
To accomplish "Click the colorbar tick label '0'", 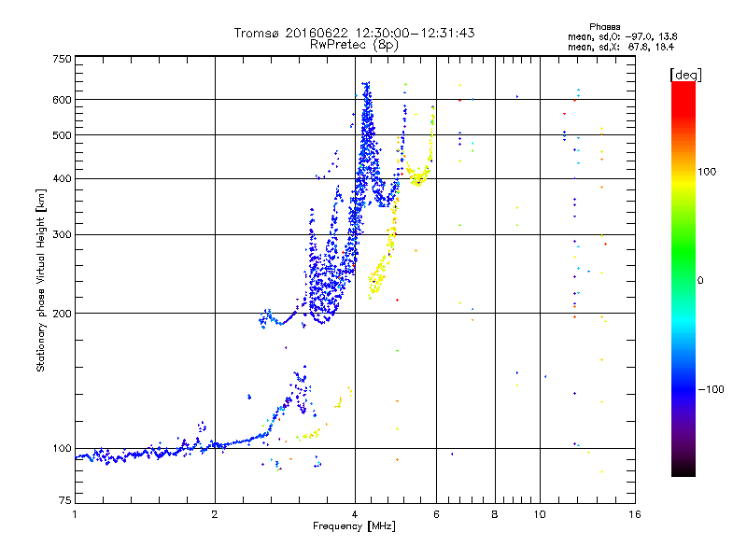I will click(x=700, y=281).
